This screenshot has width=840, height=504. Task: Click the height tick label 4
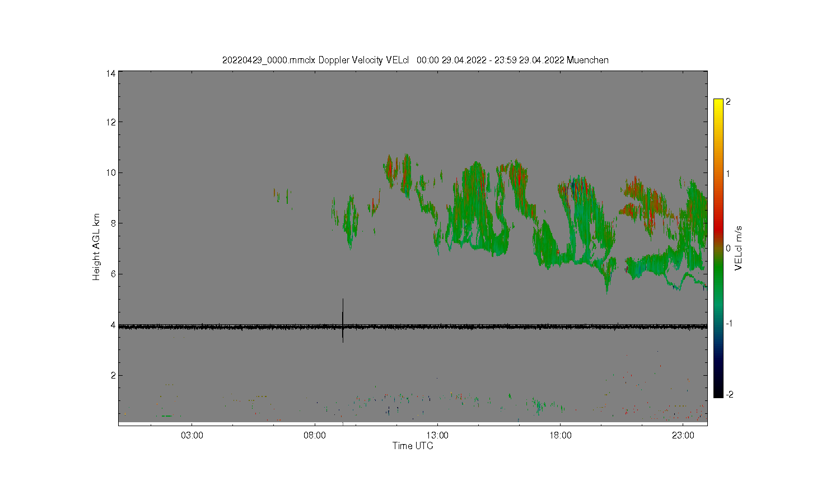pyautogui.click(x=113, y=325)
